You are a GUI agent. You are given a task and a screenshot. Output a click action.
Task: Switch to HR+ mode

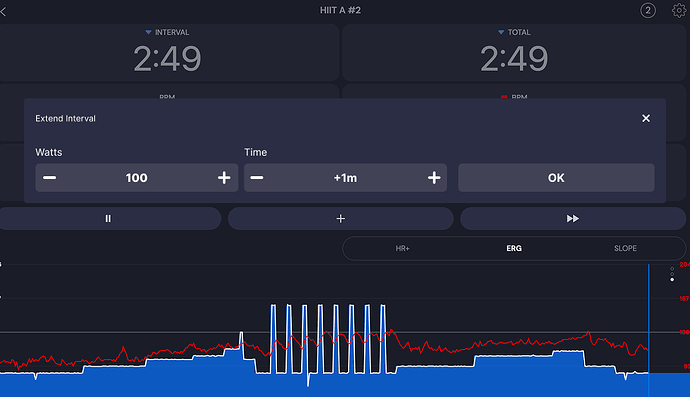(402, 248)
